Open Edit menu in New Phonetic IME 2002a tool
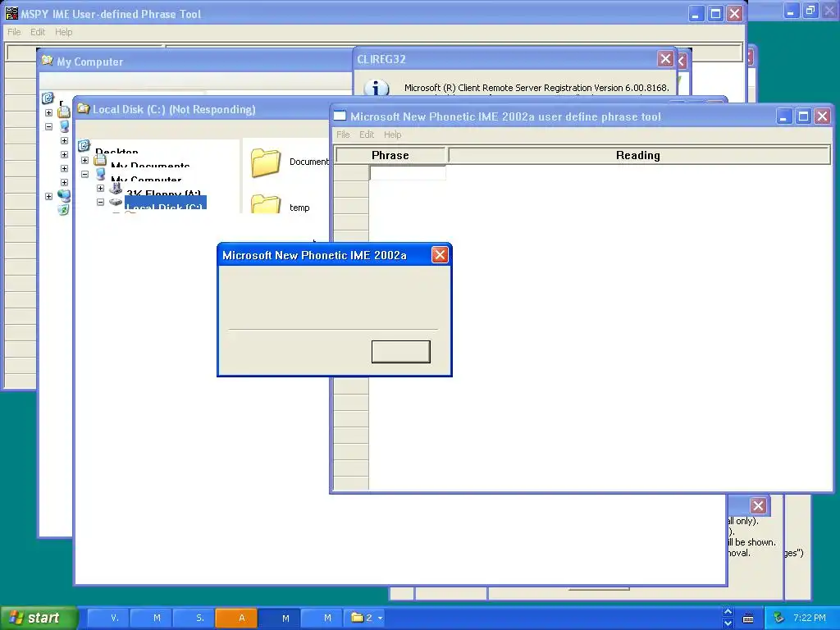Screen dimensions: 840x630 pos(367,135)
